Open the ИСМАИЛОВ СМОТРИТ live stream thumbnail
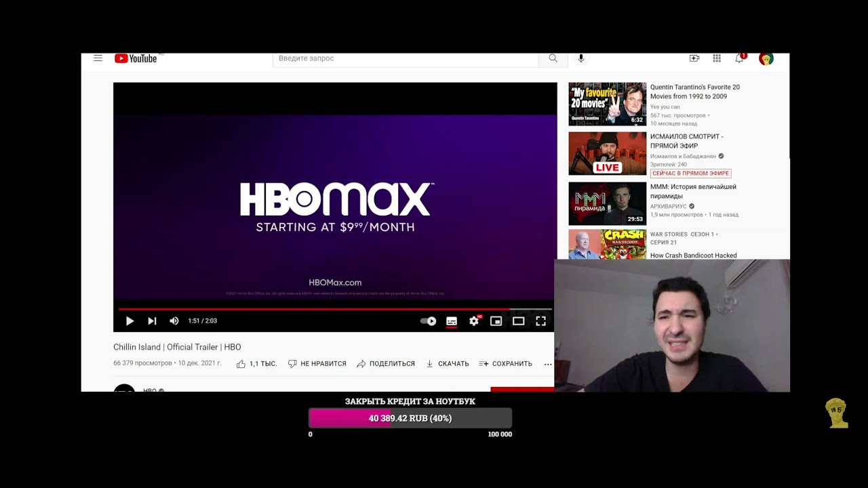 [608, 153]
